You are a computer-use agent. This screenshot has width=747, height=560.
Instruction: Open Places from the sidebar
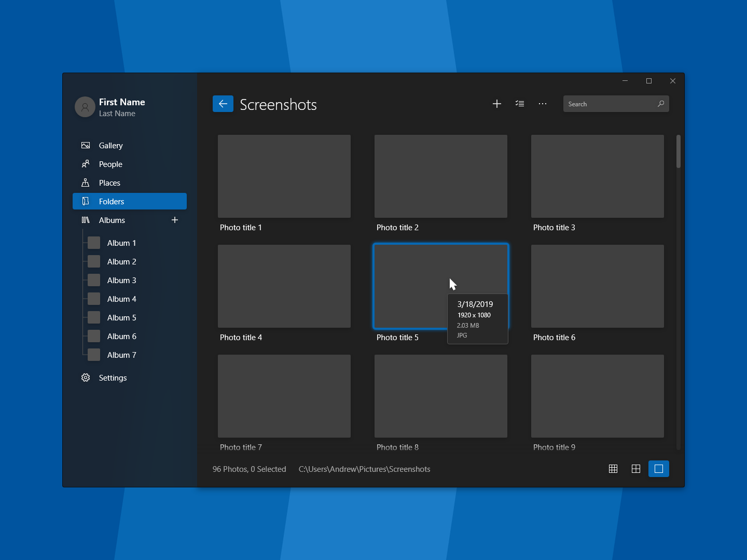pos(109,183)
